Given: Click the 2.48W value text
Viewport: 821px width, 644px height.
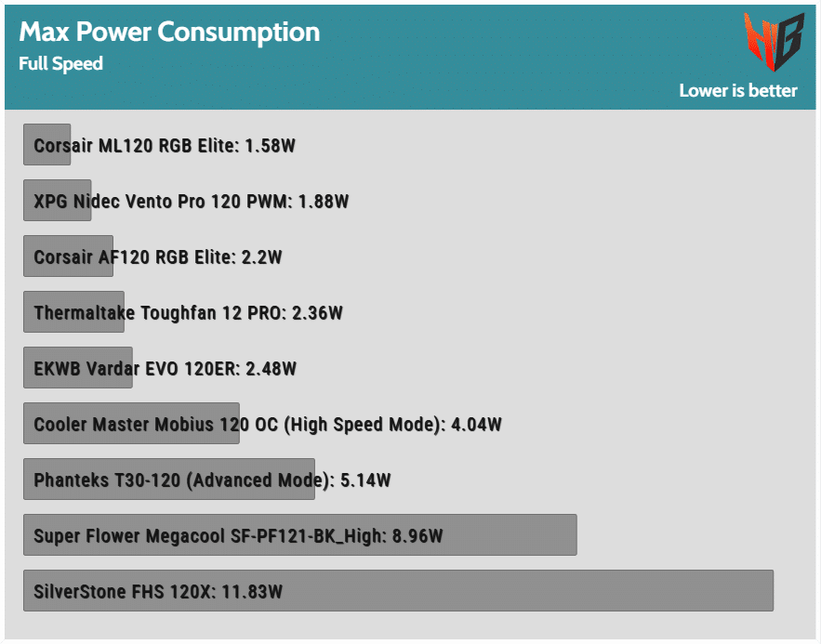Looking at the screenshot, I should [x=271, y=369].
